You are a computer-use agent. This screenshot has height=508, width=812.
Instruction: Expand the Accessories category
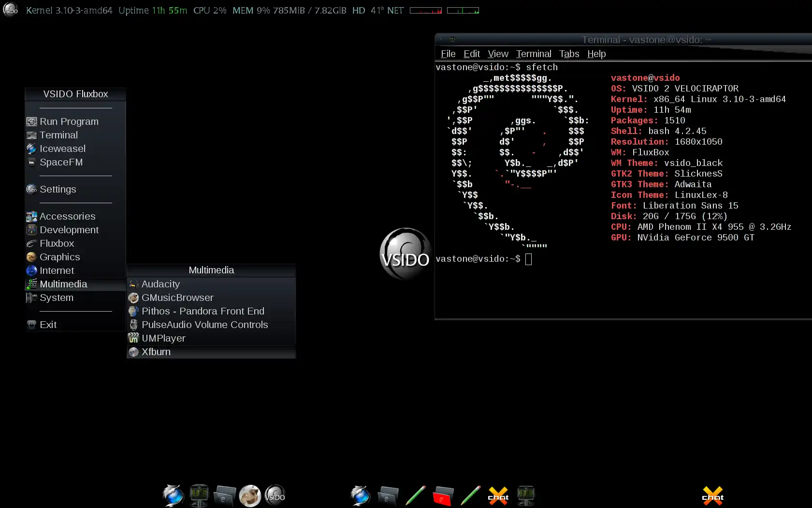(x=75, y=216)
